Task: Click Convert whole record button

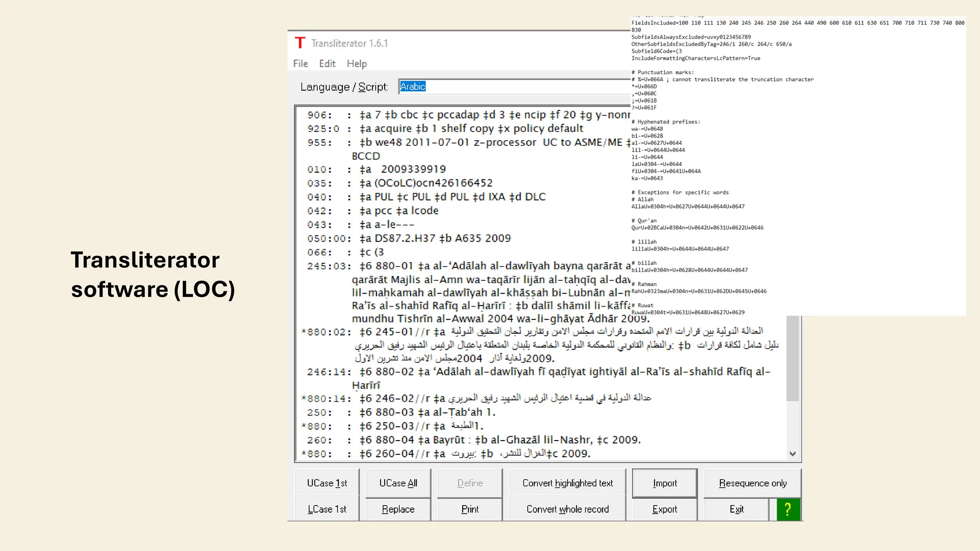Action: click(568, 509)
